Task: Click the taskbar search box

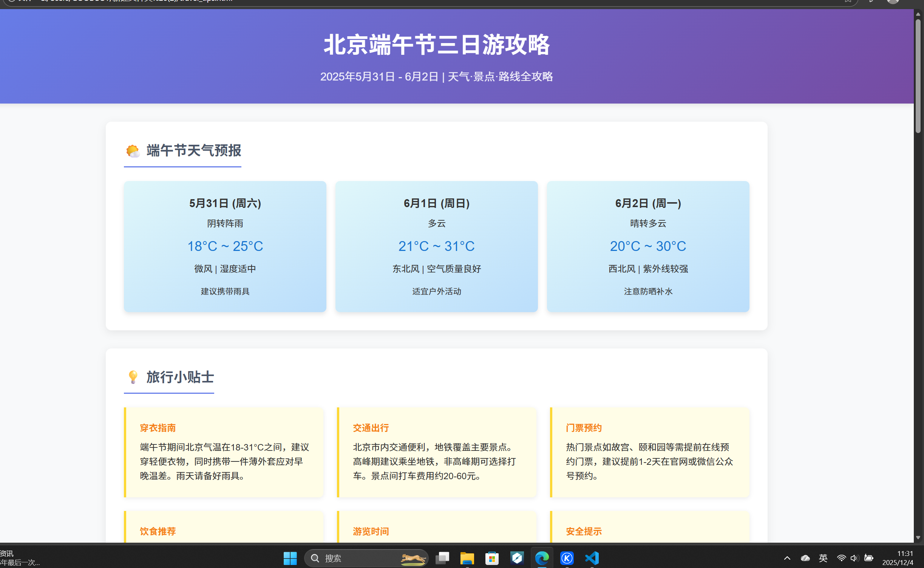Action: 359,558
